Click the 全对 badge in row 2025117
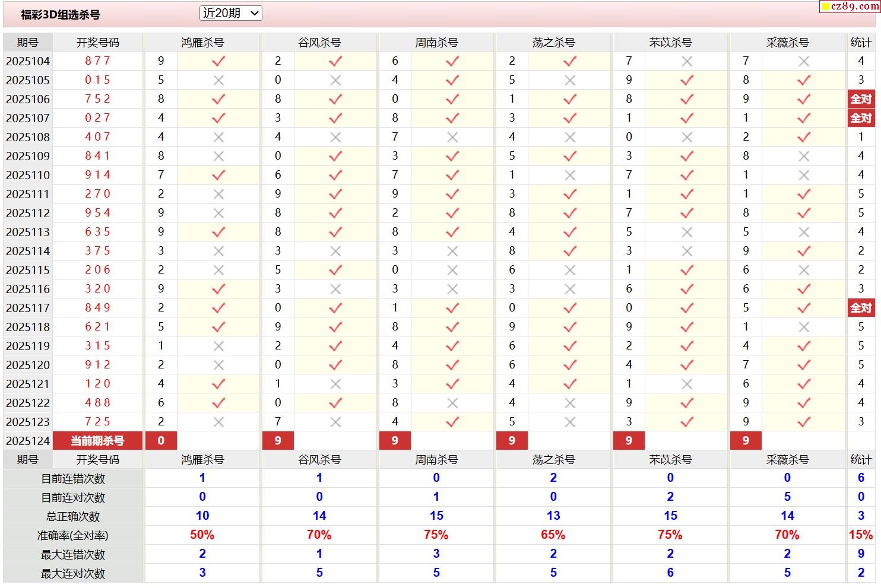881x588 pixels. (x=861, y=308)
